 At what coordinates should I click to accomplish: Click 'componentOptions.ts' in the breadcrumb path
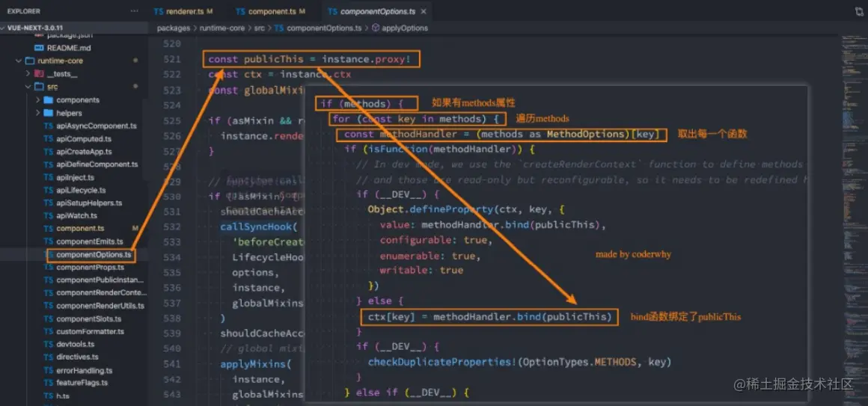pos(324,28)
